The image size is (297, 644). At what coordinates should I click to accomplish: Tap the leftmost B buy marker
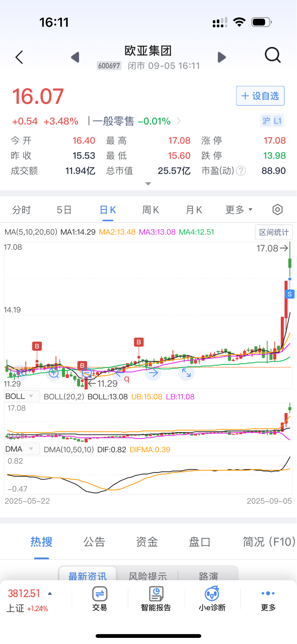point(37,346)
